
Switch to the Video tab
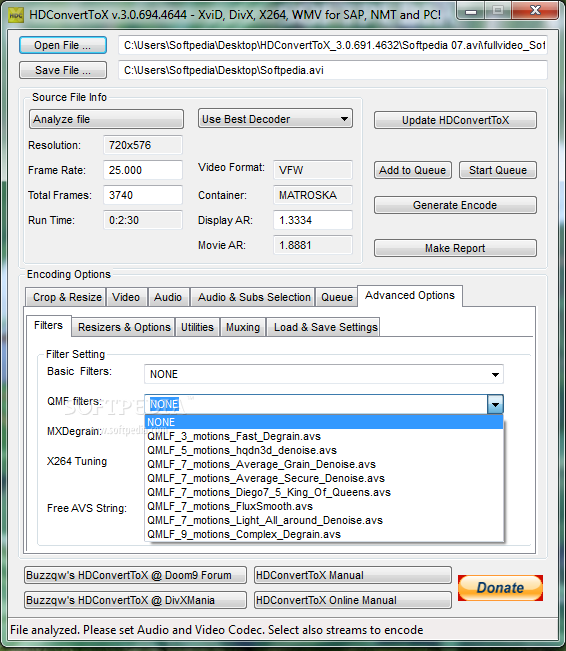coord(126,297)
